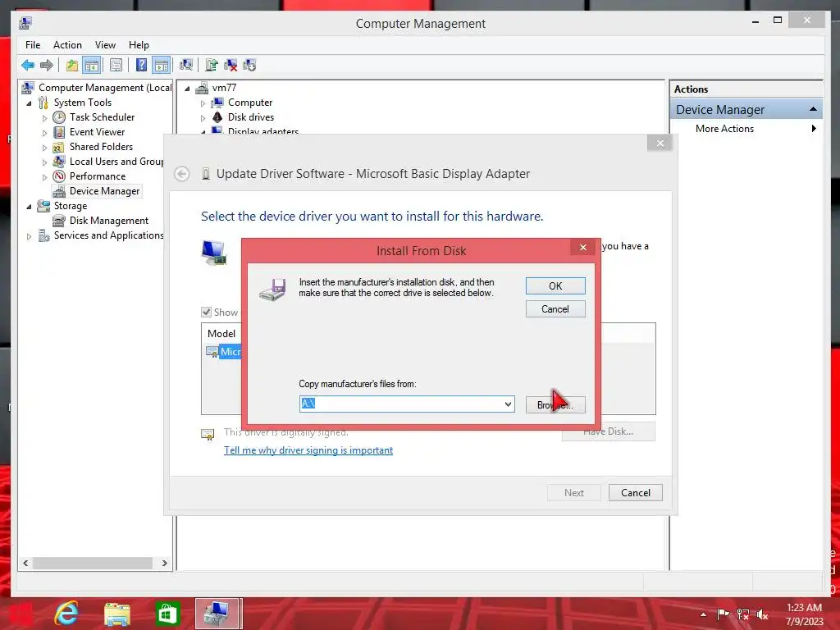
Task: Click the Forward arrow in toolbar
Action: (47, 66)
